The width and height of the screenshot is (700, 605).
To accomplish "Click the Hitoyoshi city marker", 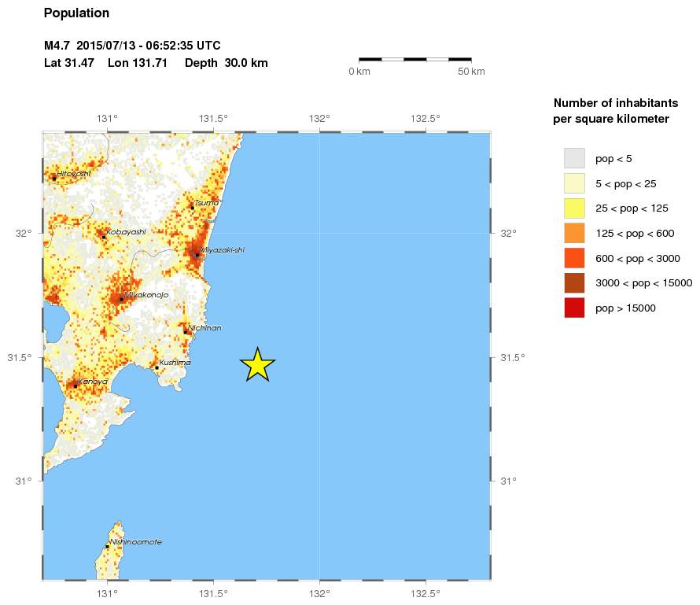I will pos(54,178).
